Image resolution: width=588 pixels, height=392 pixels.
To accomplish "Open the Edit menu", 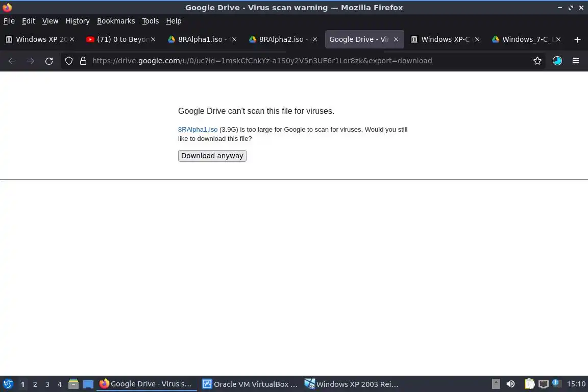I will click(x=29, y=21).
